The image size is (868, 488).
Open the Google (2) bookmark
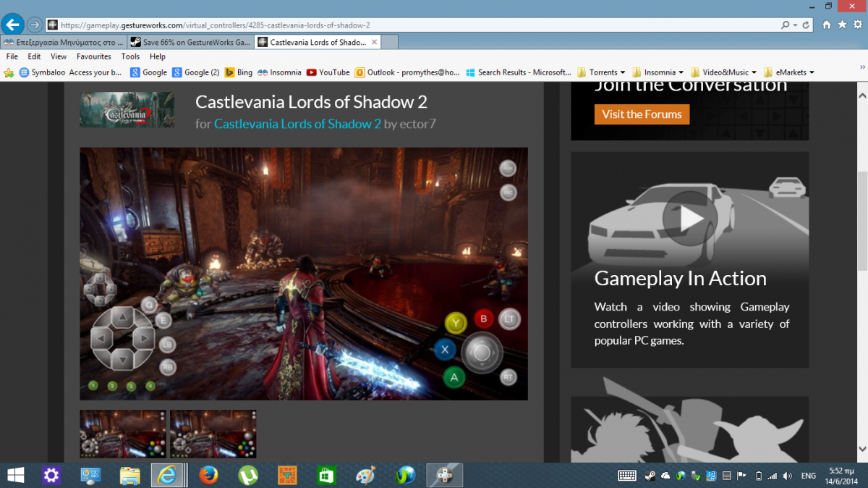point(196,72)
